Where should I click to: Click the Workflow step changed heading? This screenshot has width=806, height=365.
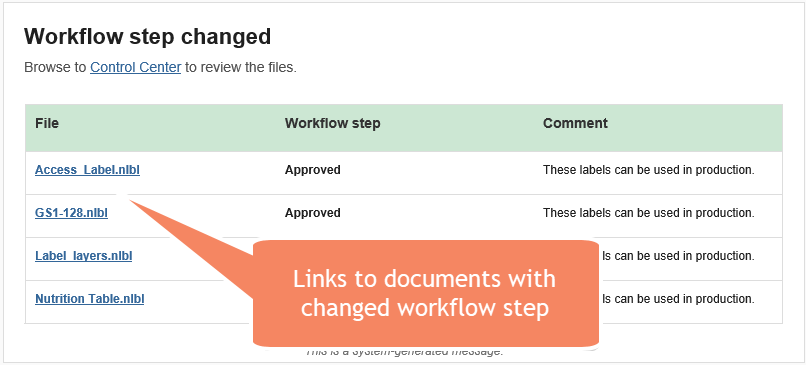pos(148,36)
